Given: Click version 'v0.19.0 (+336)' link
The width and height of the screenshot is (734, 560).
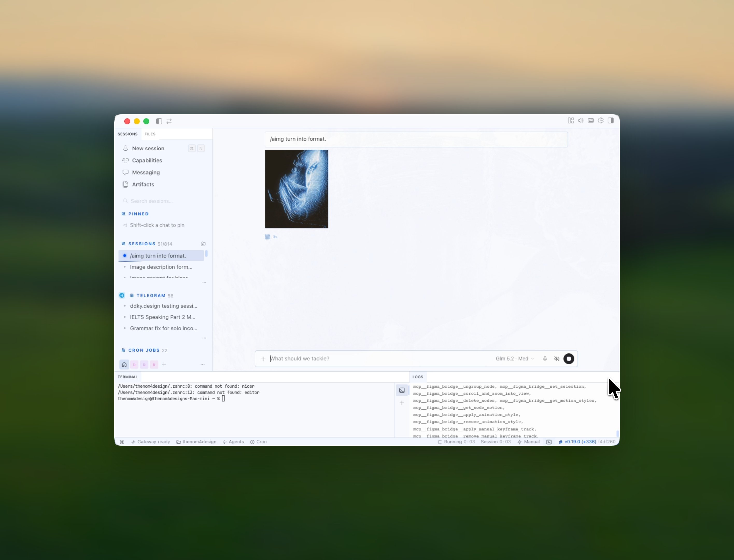Looking at the screenshot, I should click(577, 442).
